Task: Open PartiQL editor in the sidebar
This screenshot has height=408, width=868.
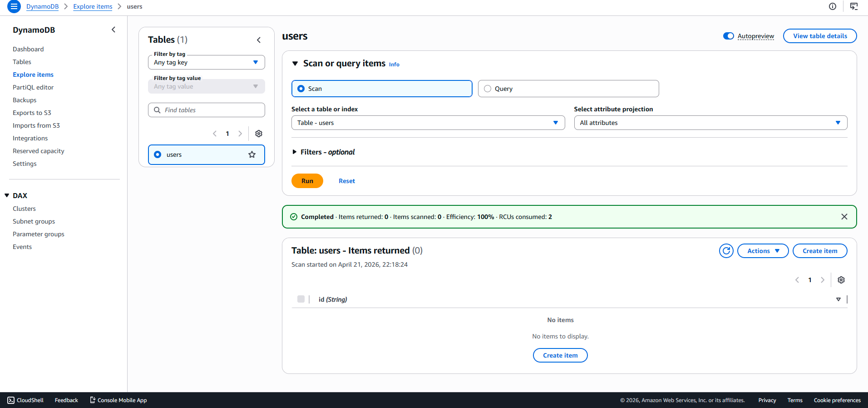Action: (33, 87)
